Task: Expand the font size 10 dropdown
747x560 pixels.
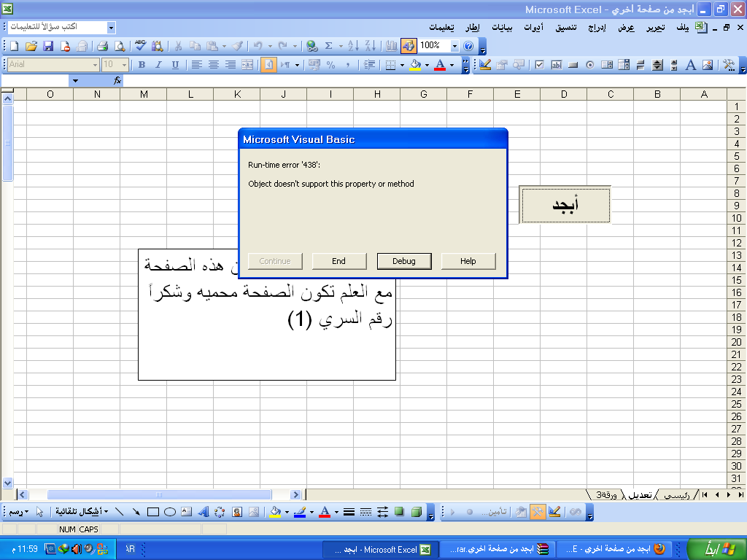Action: click(x=125, y=65)
